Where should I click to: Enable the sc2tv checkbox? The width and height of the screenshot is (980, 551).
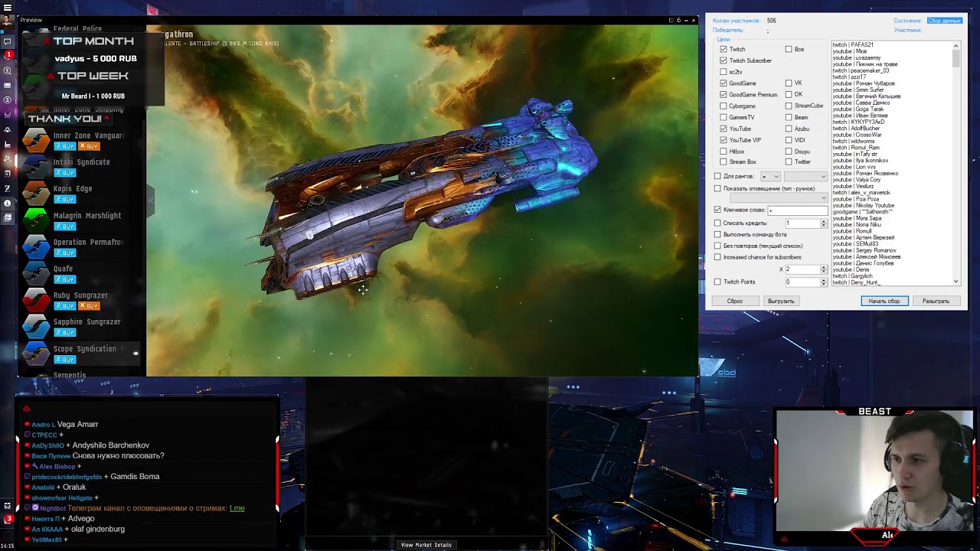point(724,72)
